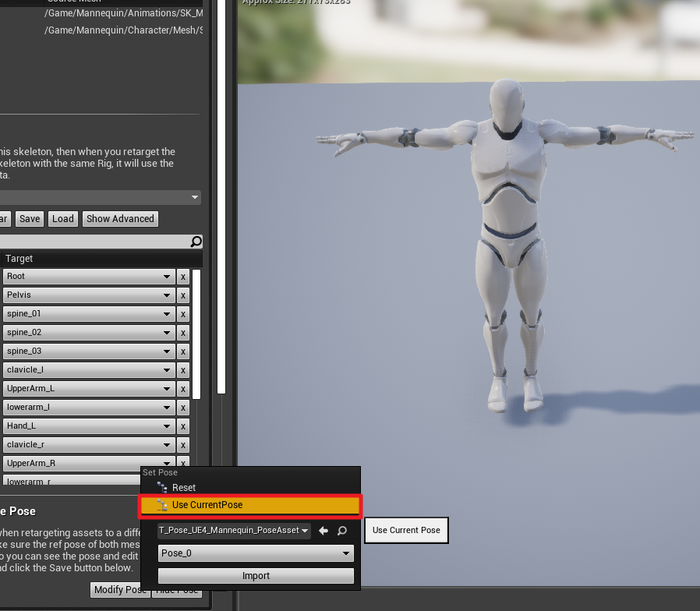700x611 pixels.
Task: Open T_Pose_UE4_Mannequin_PoseAsset asset picker
Action: tap(234, 531)
